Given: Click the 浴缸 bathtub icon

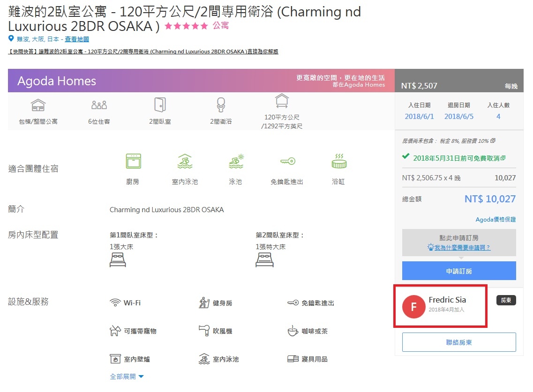Looking at the screenshot, I should point(339,161).
